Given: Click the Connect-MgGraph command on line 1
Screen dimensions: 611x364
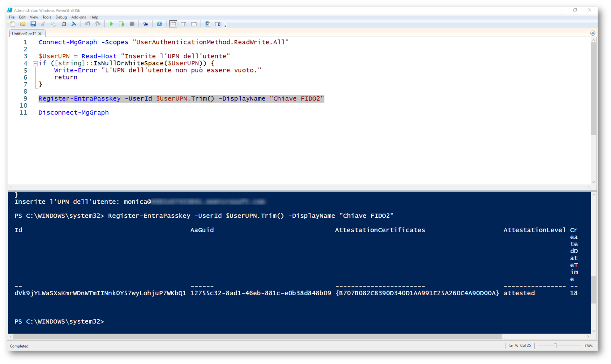Looking at the screenshot, I should click(68, 42).
